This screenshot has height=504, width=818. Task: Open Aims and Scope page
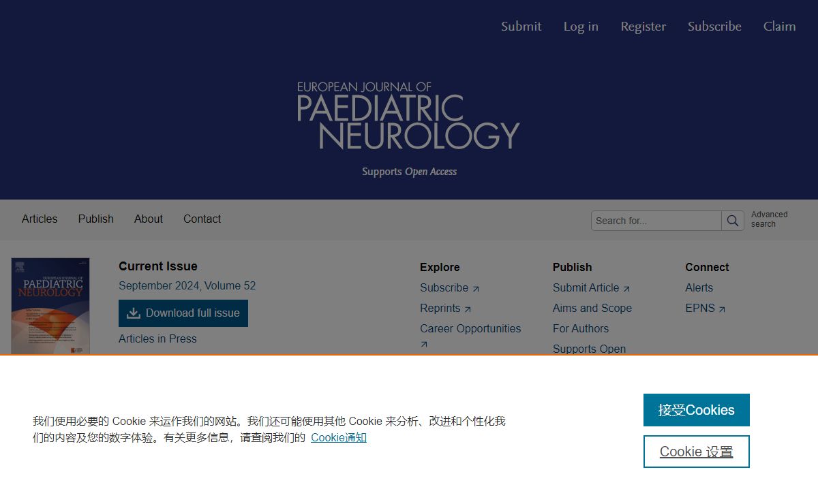tap(592, 309)
